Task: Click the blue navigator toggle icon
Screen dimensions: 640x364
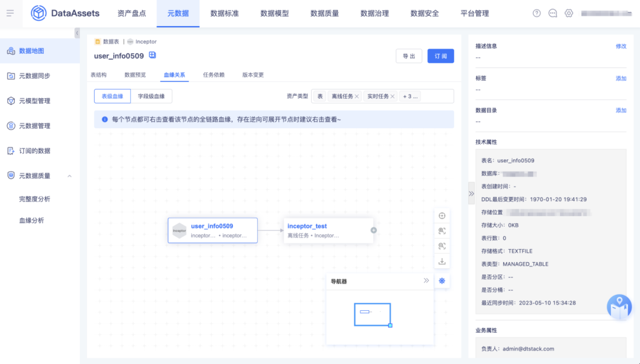Action: coord(441,281)
